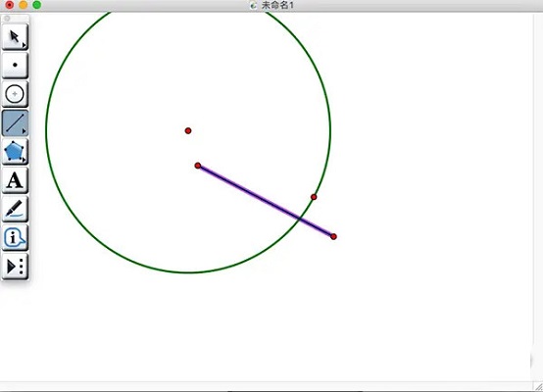
Task: Click the green circle outline
Action: point(46,131)
